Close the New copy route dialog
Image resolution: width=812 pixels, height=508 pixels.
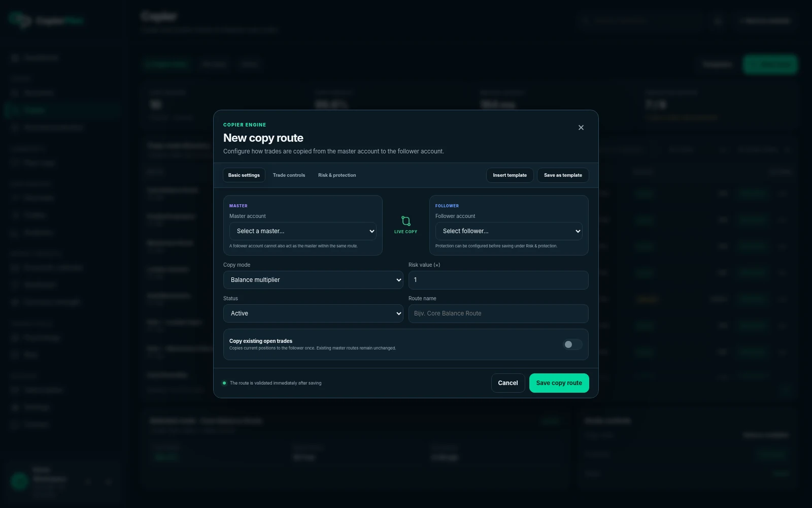coord(581,128)
